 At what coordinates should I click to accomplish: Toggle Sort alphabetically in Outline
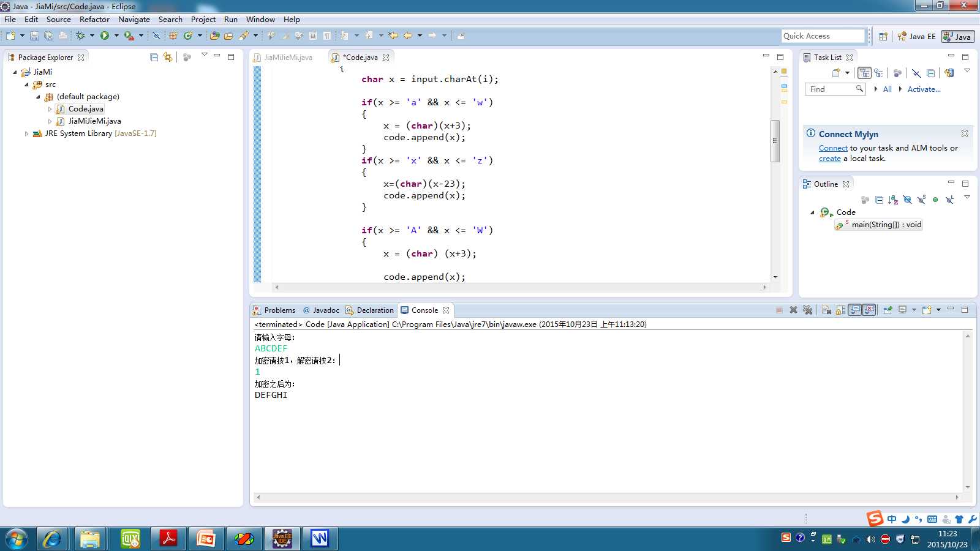click(893, 200)
